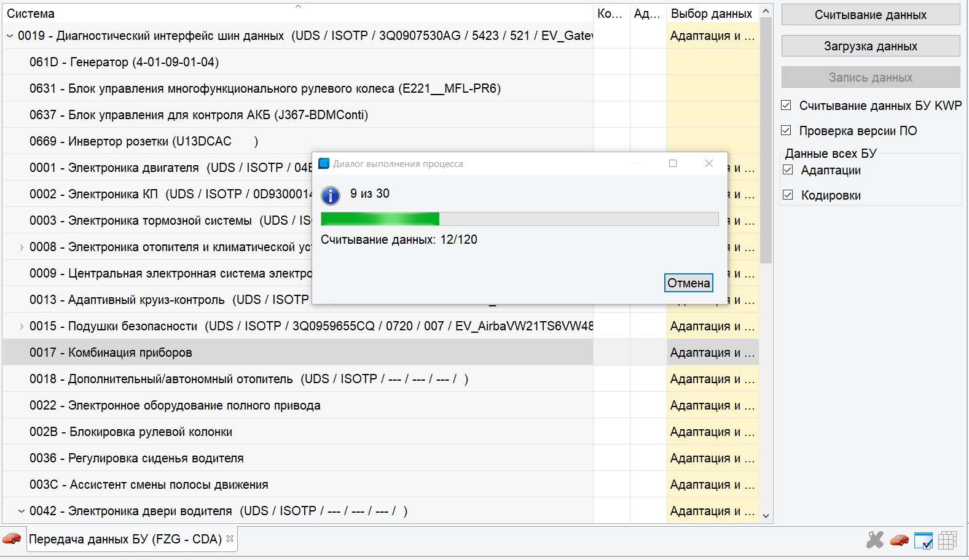Click the scrollbar up arrow
This screenshot has height=560, width=969.
[766, 11]
